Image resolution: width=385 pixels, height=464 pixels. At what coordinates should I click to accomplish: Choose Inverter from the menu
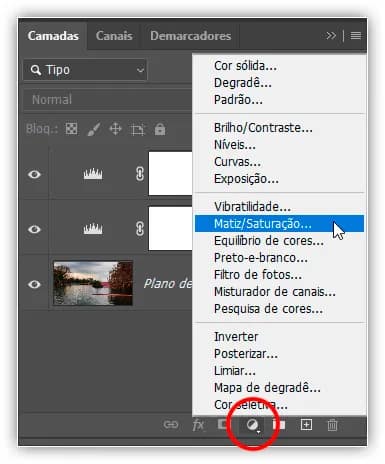click(x=279, y=337)
